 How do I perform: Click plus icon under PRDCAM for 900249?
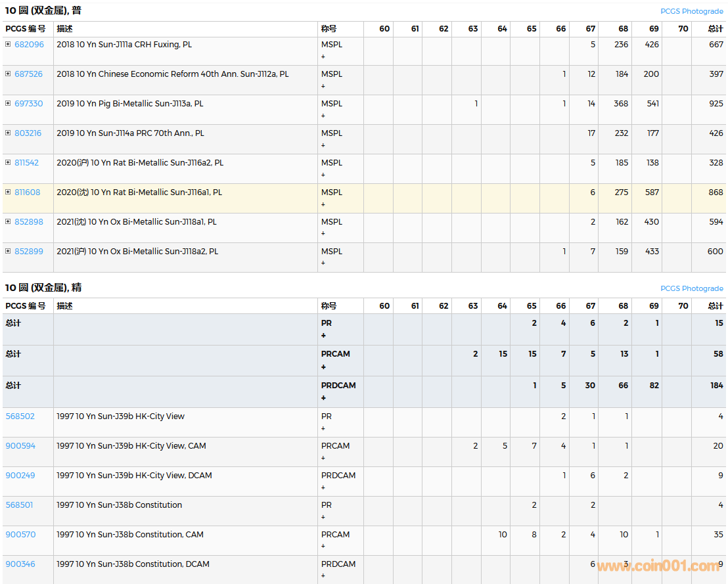point(323,488)
